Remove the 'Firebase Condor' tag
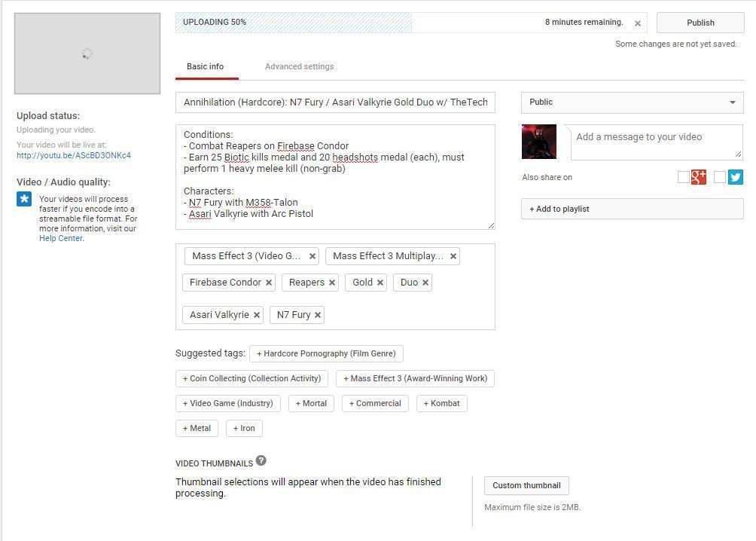Screen dimensions: 756x541 click(x=269, y=283)
